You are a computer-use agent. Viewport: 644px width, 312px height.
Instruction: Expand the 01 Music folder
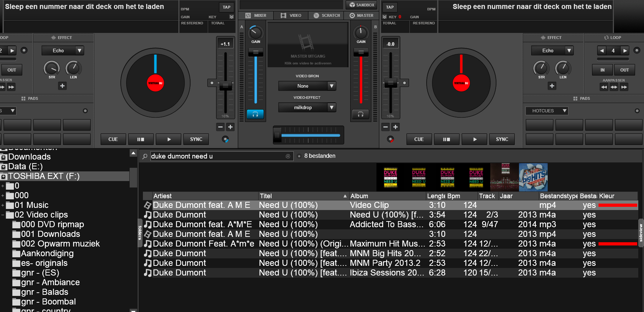coord(3,205)
